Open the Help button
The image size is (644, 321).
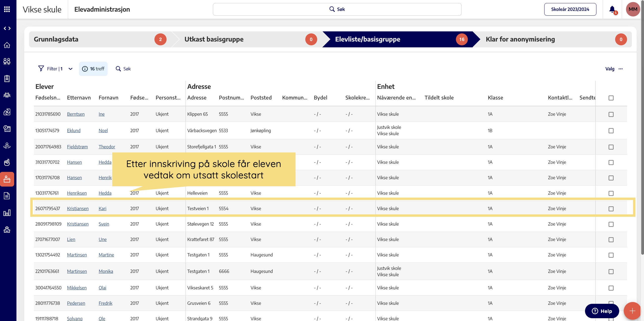(x=602, y=311)
